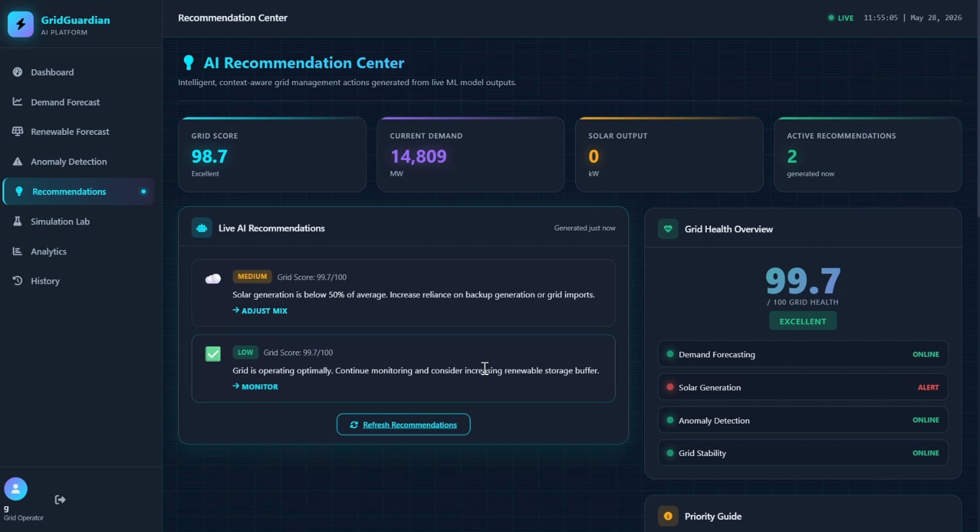
Task: Click the Grid Score 98.7 value
Action: pos(209,156)
